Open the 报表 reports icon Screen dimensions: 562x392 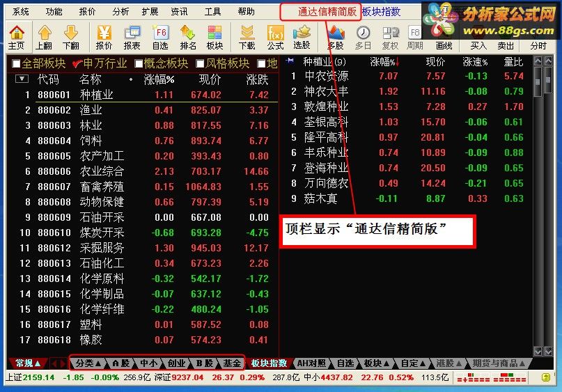[x=132, y=37]
